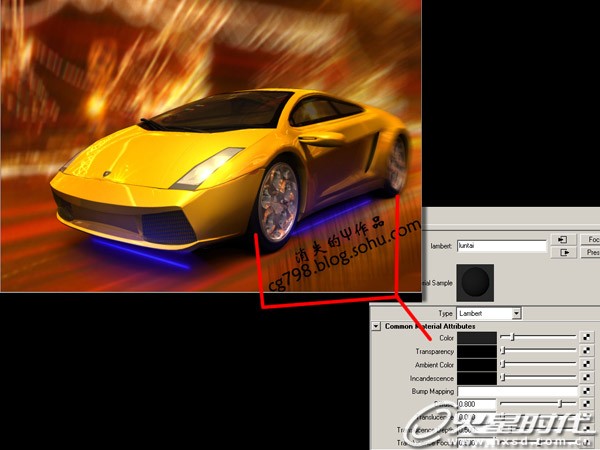Click the lambert name field containing luntai

tap(501, 244)
